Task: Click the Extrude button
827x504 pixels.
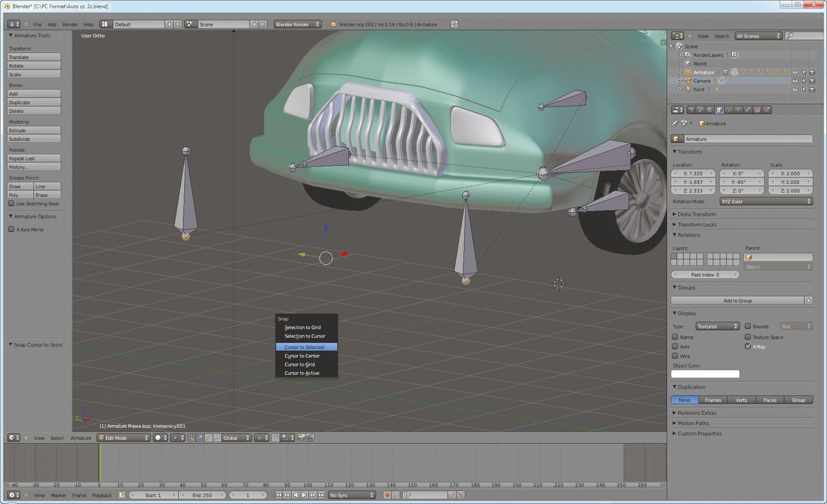Action: coord(34,131)
